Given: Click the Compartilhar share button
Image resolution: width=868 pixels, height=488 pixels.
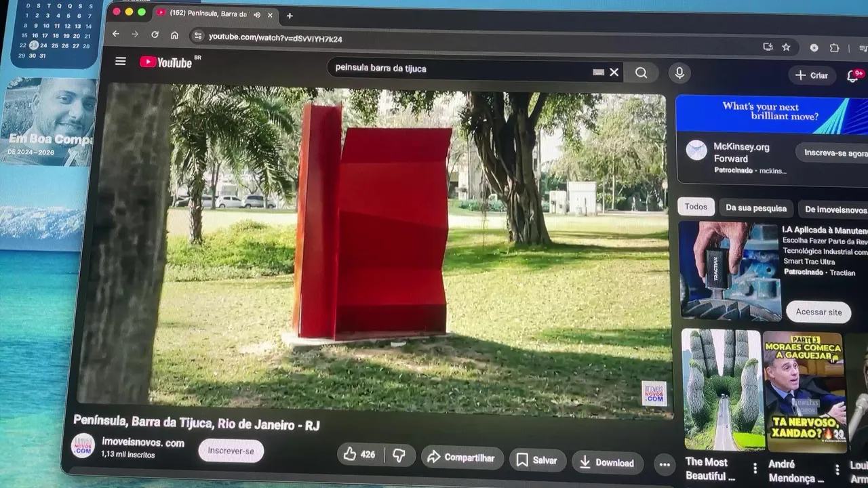Looking at the screenshot, I should click(462, 457).
